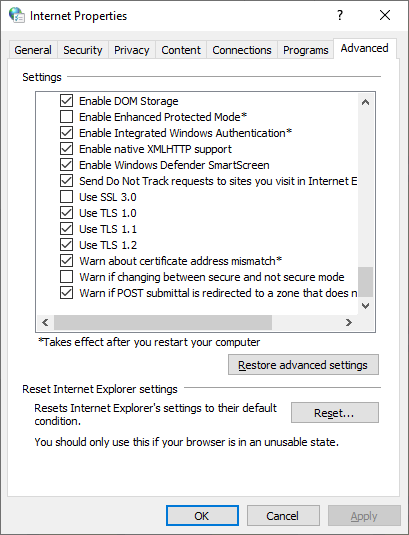Click the settings list down arrow
Image resolution: width=409 pixels, height=535 pixels.
click(365, 306)
